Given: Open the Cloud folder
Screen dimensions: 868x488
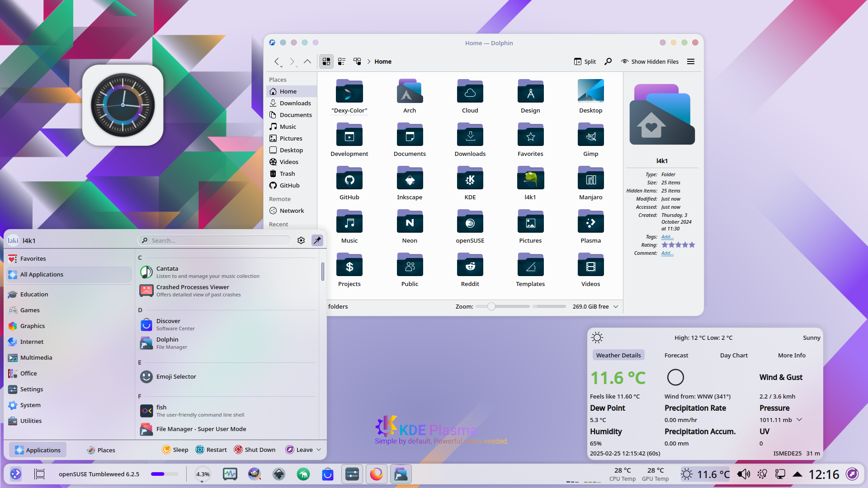Looking at the screenshot, I should pyautogui.click(x=470, y=92).
